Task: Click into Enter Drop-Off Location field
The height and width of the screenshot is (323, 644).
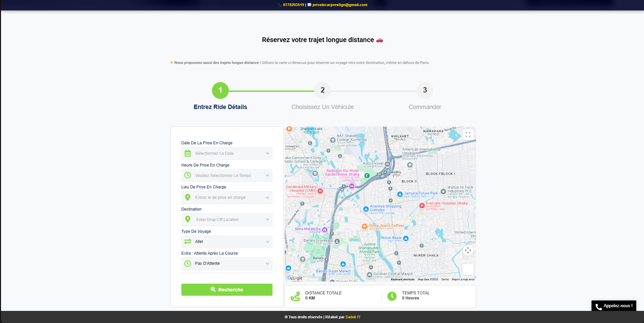Action: 227,219
